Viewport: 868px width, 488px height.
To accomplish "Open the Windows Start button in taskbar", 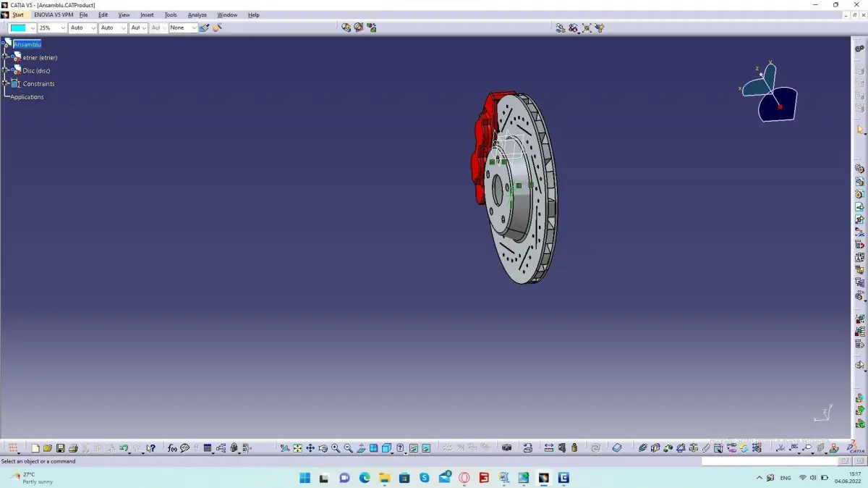I will click(x=305, y=478).
